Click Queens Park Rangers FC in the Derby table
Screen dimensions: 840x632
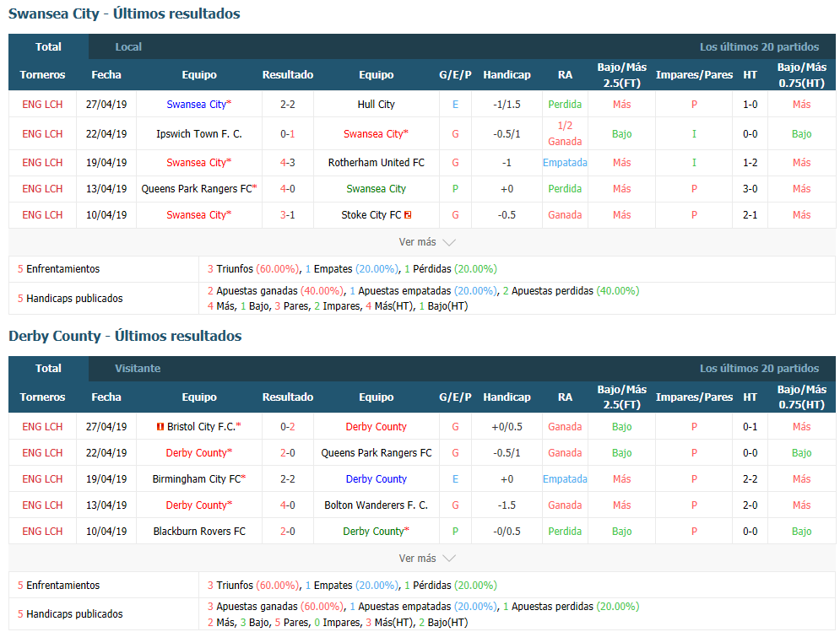[x=376, y=453]
